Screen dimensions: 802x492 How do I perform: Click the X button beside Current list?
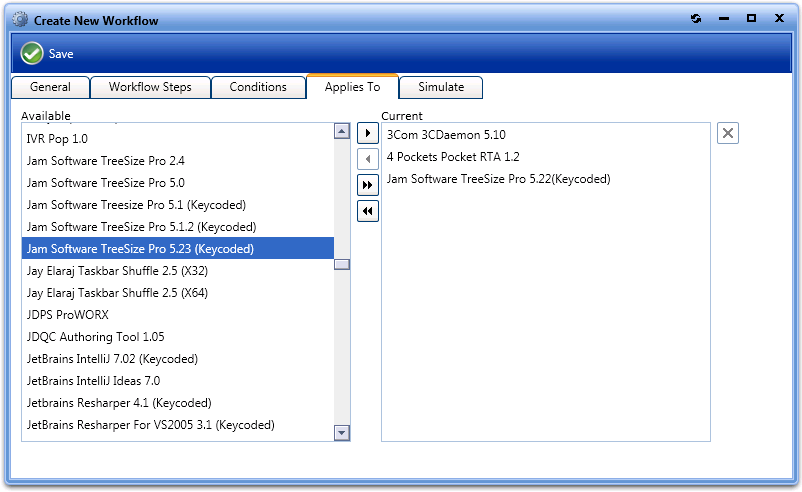point(727,133)
